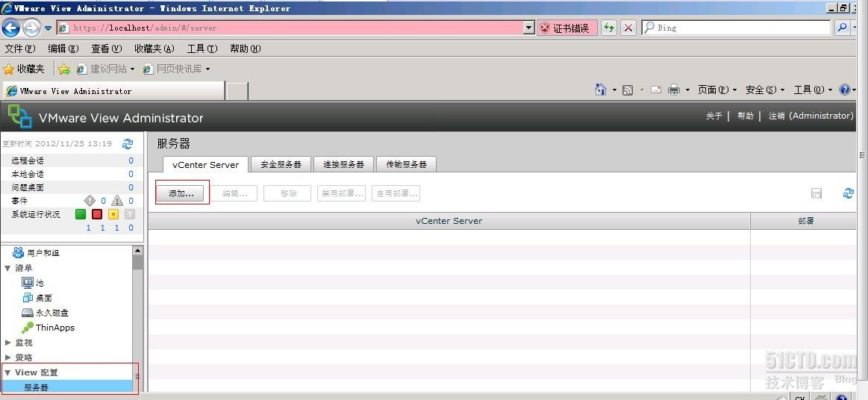Viewport: 868px width, 400px height.
Task: Click the IE Forward navigation button
Action: point(31,28)
